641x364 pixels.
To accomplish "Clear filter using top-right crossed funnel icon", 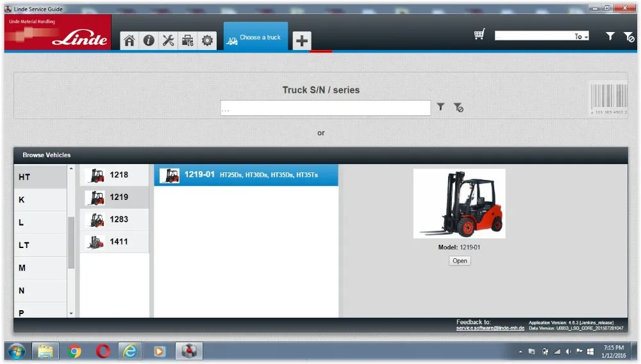I will coord(629,37).
